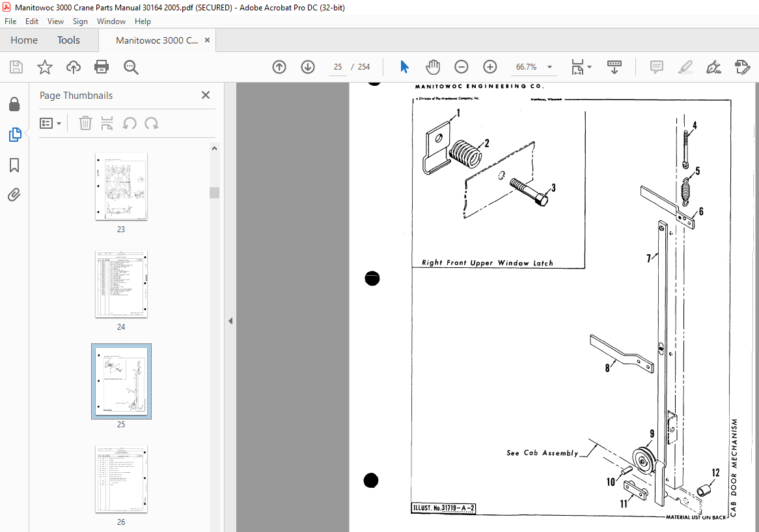Select page 23 thumbnail
The height and width of the screenshot is (532, 759).
click(x=121, y=187)
